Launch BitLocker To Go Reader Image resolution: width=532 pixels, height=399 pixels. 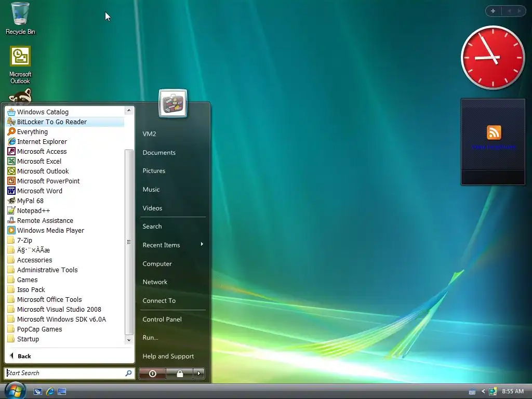[x=65, y=122]
